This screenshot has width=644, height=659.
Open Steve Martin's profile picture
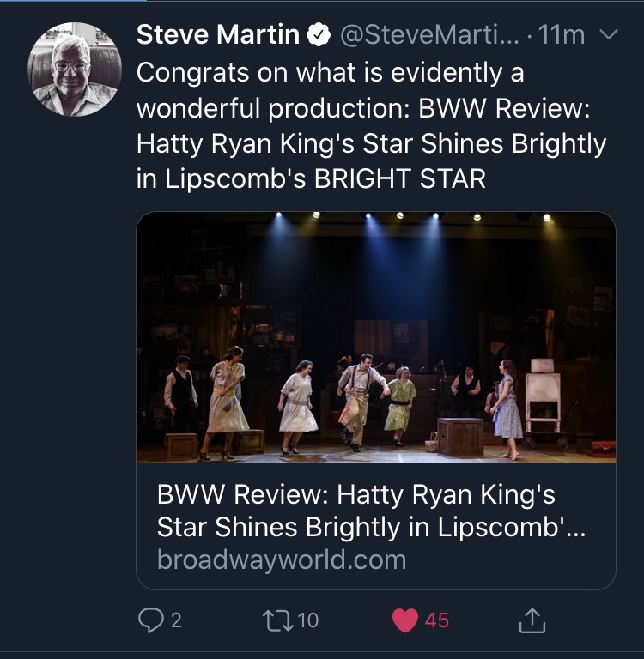point(73,70)
